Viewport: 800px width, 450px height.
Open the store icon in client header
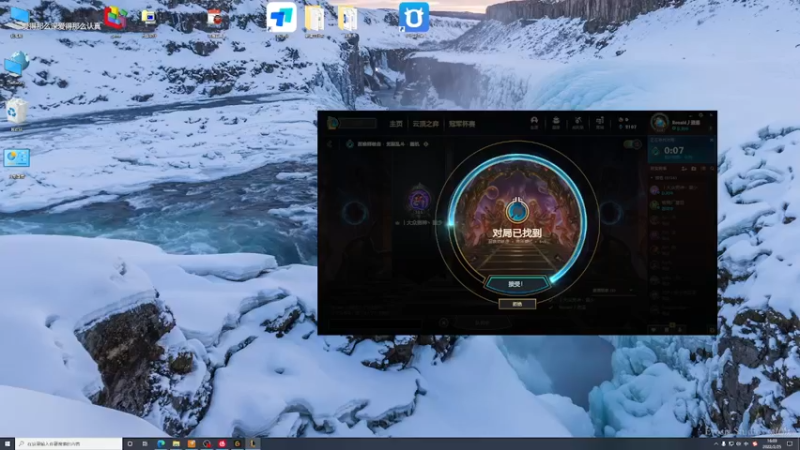point(600,122)
